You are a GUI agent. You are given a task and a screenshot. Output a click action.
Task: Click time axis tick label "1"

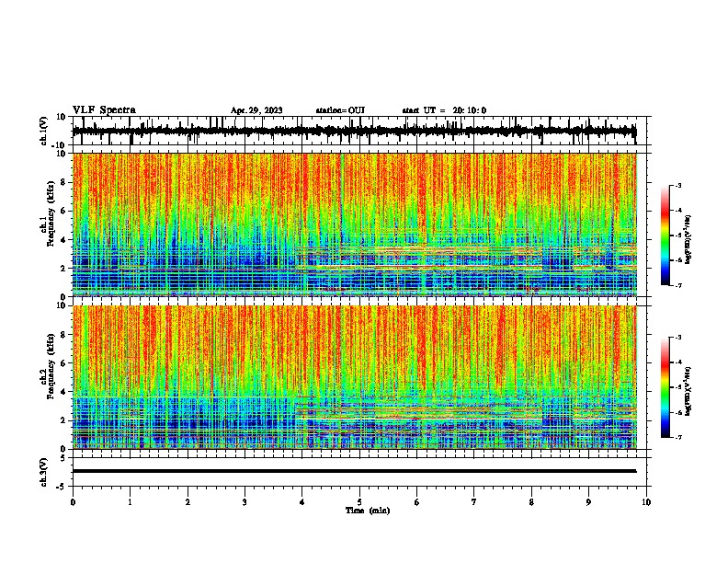(130, 502)
